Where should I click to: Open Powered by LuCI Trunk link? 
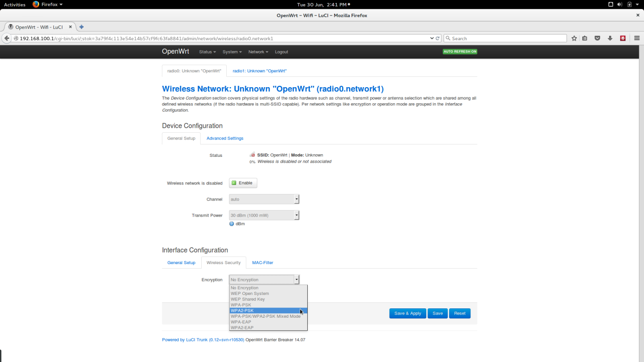203,340
